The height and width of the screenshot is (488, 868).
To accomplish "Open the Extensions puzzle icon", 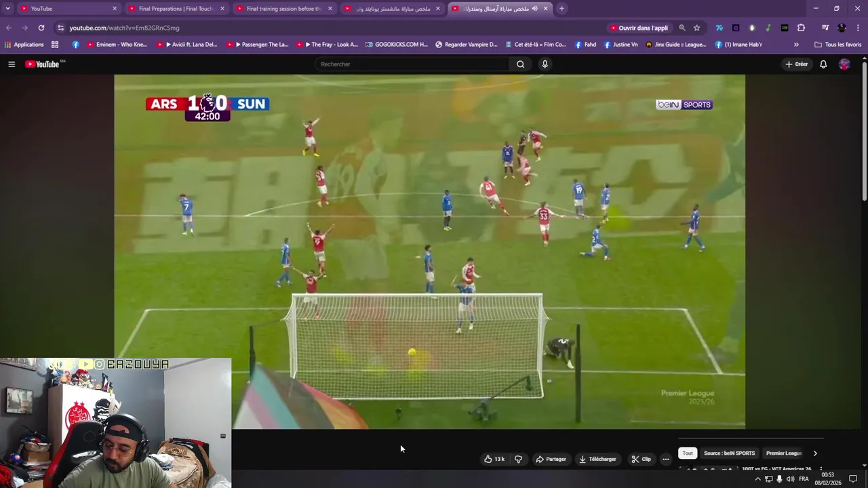I will 802,28.
